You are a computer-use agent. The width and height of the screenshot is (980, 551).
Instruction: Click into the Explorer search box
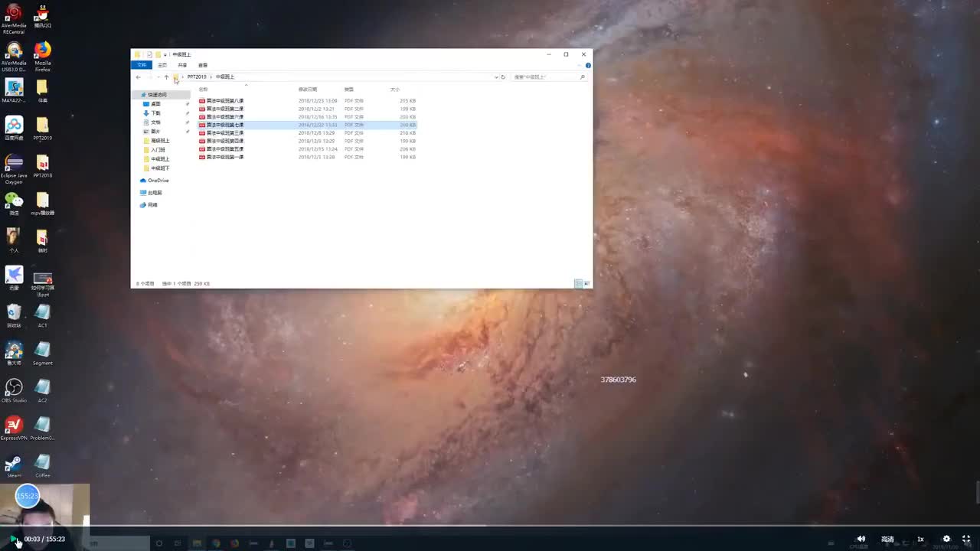549,77
